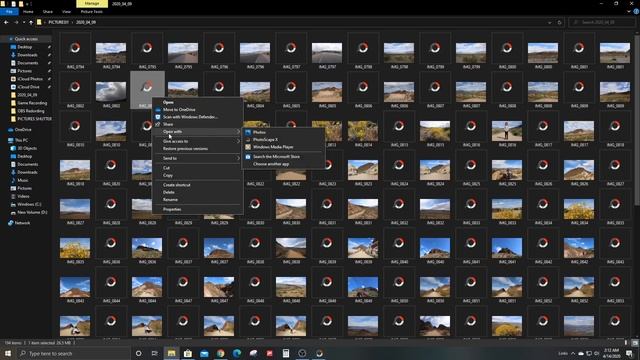Launch Microsoft Edge from taskbar

[x=237, y=353]
